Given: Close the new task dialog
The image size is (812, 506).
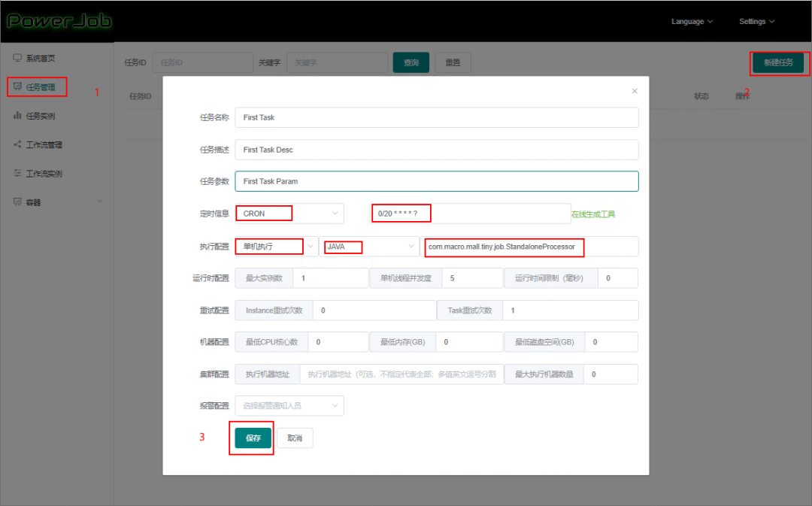Looking at the screenshot, I should (635, 91).
